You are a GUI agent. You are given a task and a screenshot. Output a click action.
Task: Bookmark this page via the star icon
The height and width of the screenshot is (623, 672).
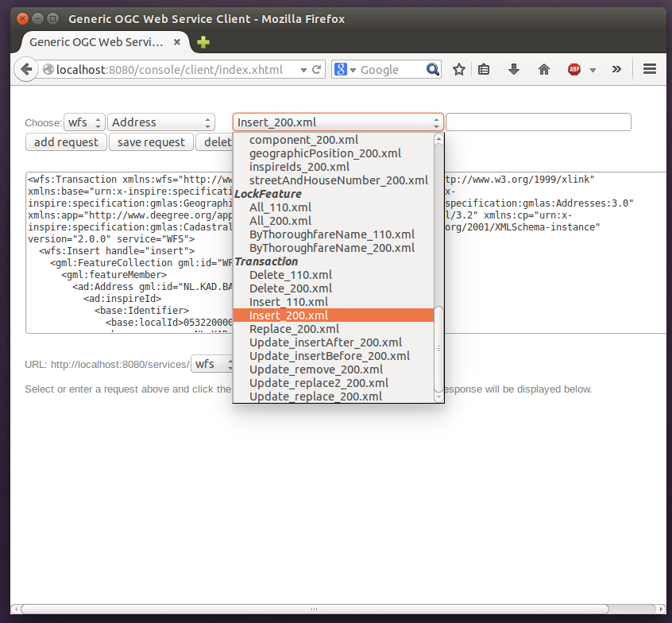[x=458, y=69]
